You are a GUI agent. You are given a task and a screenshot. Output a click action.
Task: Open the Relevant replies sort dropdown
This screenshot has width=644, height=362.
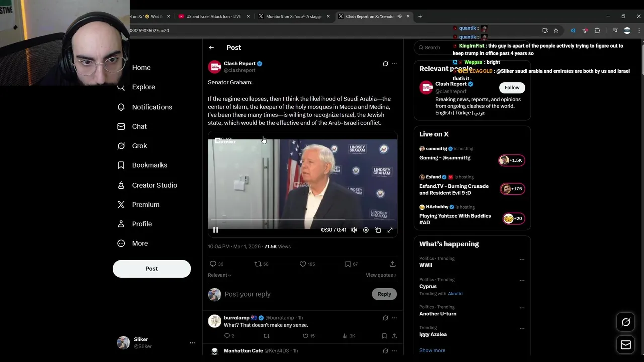point(219,275)
